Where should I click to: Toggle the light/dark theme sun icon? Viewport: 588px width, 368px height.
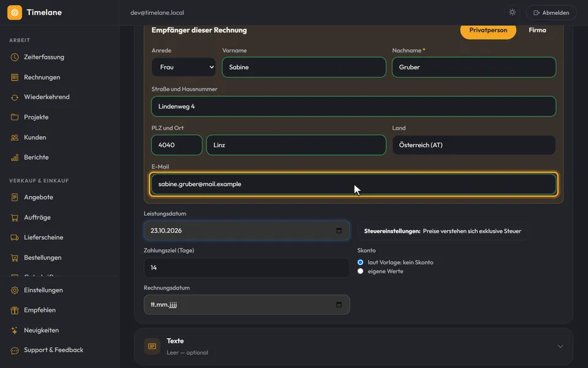coord(512,12)
